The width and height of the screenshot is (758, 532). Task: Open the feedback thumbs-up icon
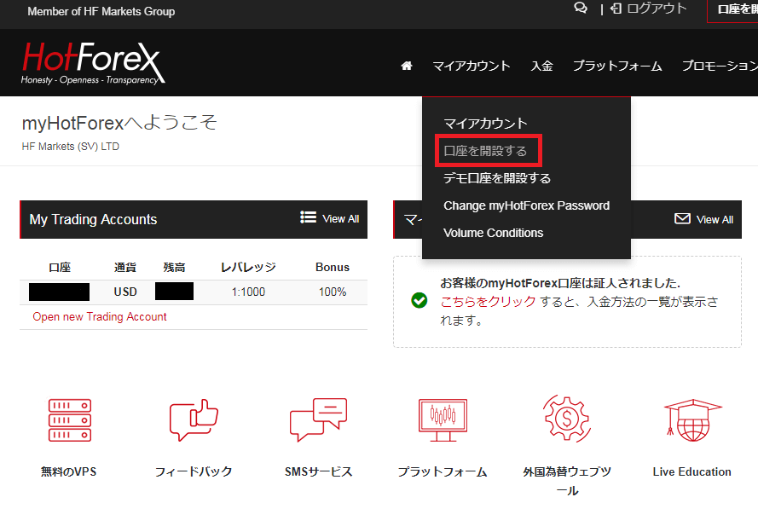pos(194,419)
